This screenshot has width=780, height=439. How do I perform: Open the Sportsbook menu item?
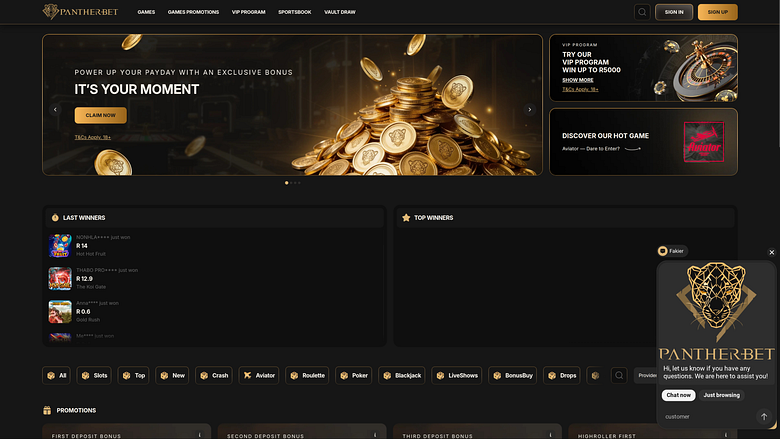(294, 12)
